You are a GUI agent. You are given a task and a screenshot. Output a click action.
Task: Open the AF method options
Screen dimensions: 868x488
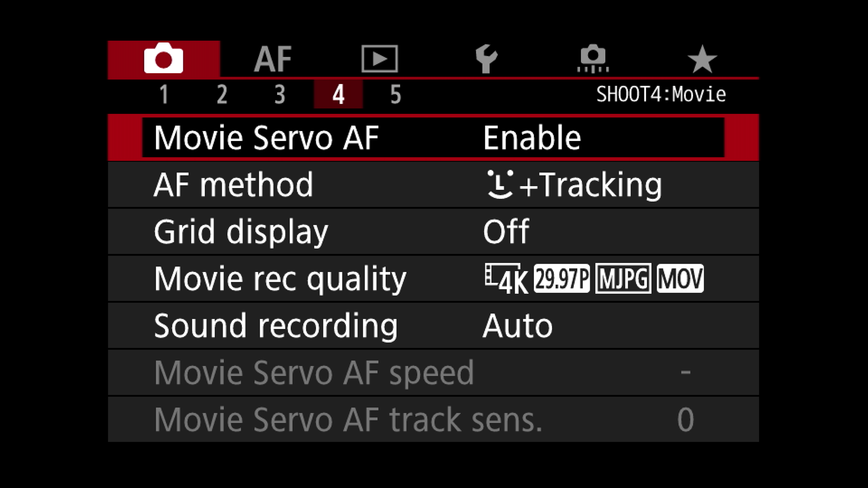[234, 184]
